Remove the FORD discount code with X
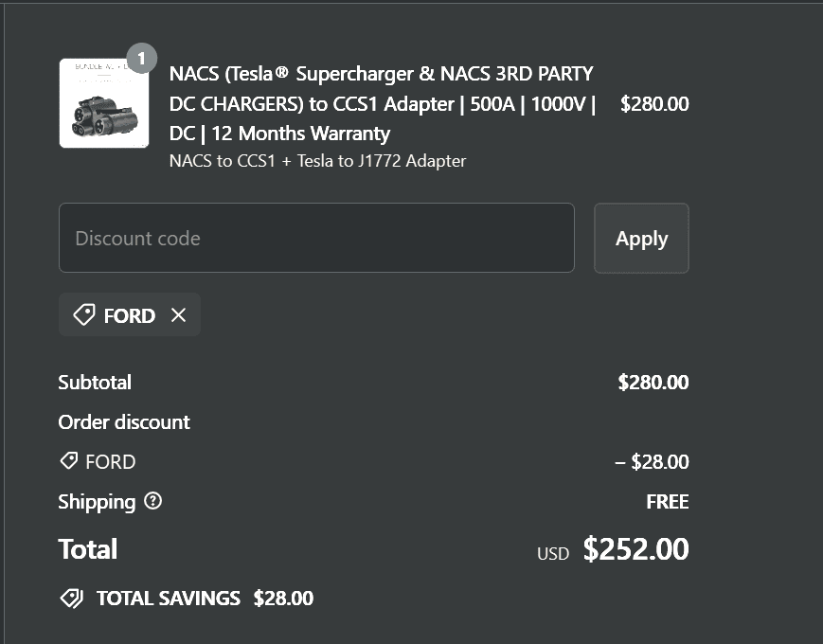The width and height of the screenshot is (823, 644). coord(178,315)
